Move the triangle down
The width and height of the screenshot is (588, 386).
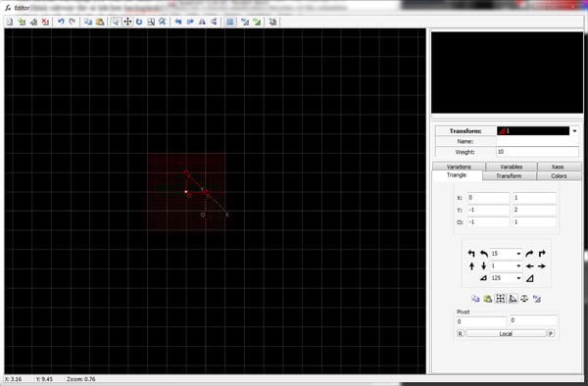tap(484, 266)
